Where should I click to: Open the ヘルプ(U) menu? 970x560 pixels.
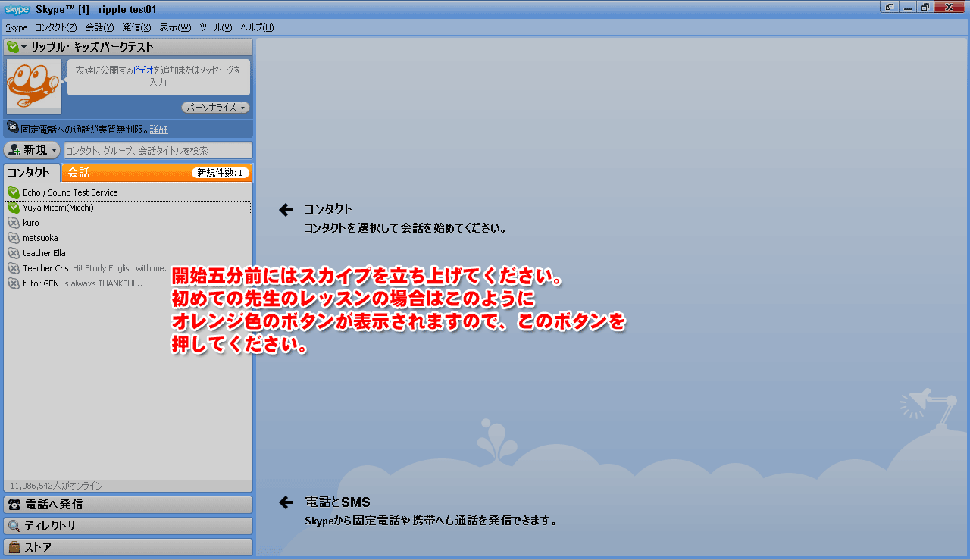tap(257, 27)
